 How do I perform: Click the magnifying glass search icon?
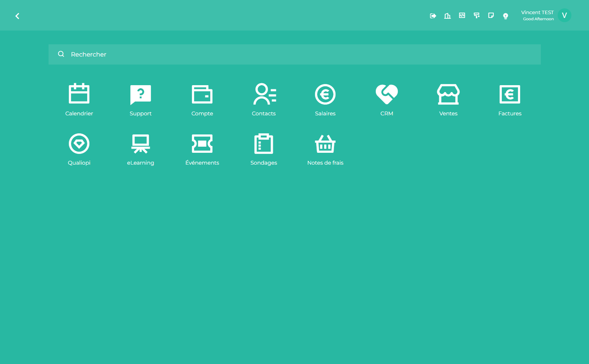pos(61,54)
